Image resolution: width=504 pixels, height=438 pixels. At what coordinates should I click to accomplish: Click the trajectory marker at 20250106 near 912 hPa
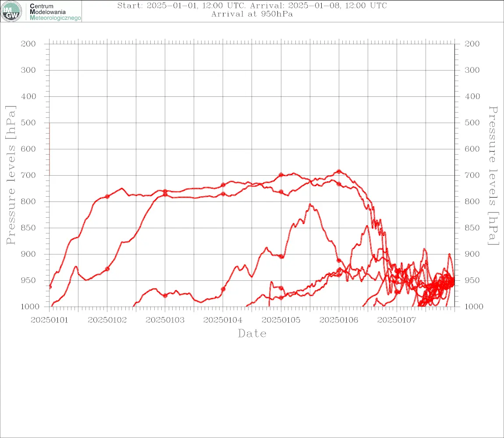339,260
